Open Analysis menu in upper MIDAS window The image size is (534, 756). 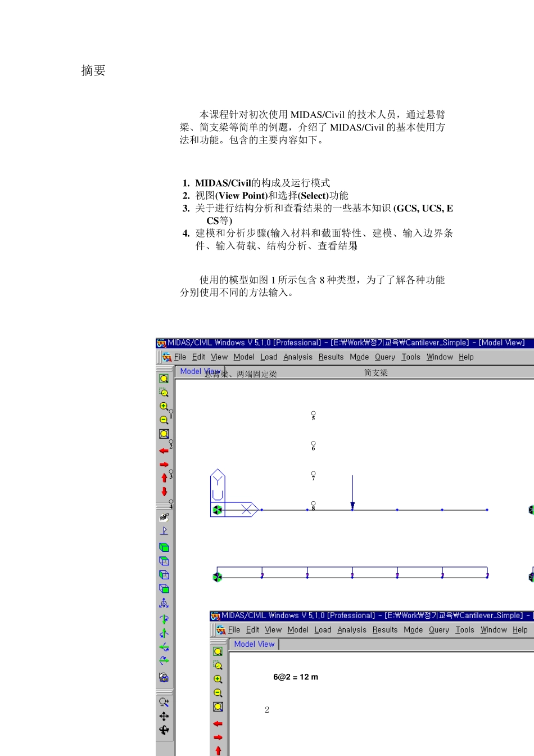point(298,357)
